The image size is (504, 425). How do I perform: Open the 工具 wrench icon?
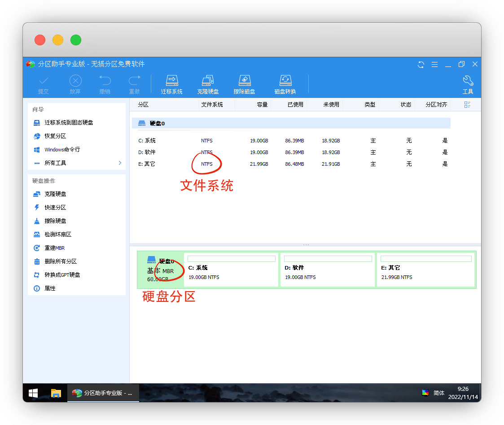point(468,81)
